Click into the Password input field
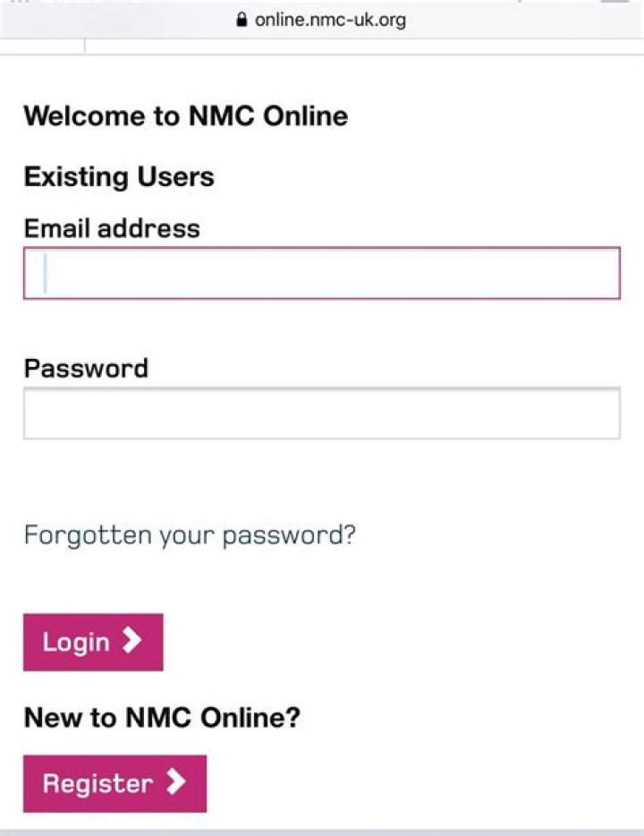The height and width of the screenshot is (836, 644). coord(321,413)
